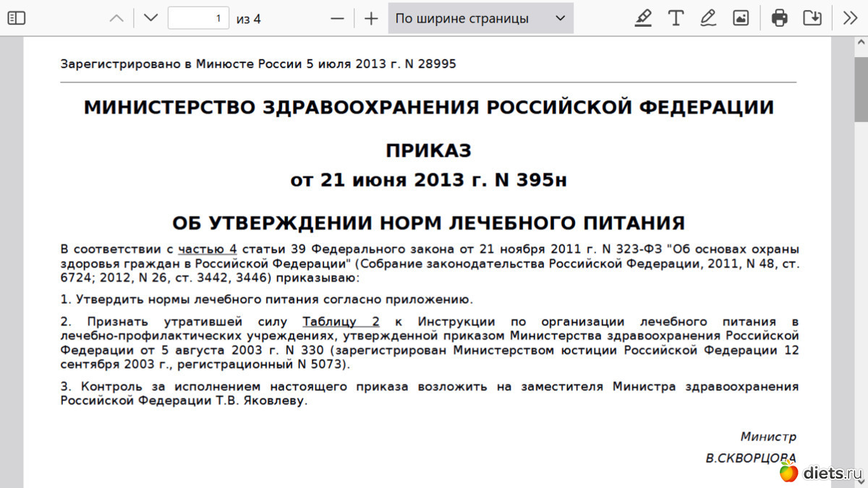This screenshot has width=868, height=488.
Task: Go to the previous page arrow
Action: [116, 18]
